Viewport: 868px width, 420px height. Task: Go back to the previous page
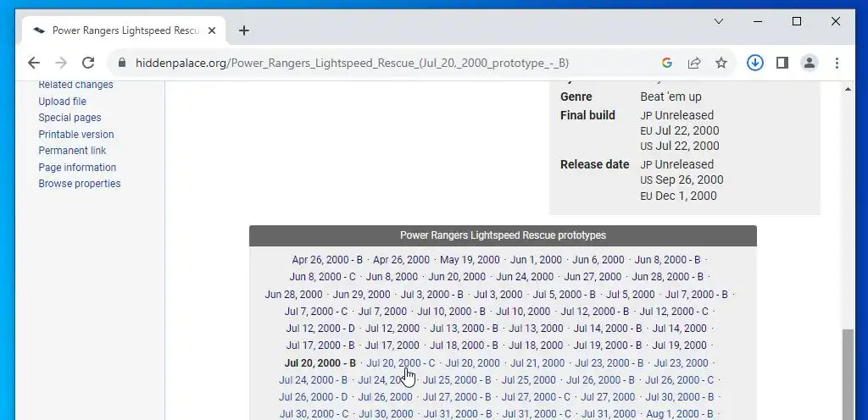tap(34, 63)
